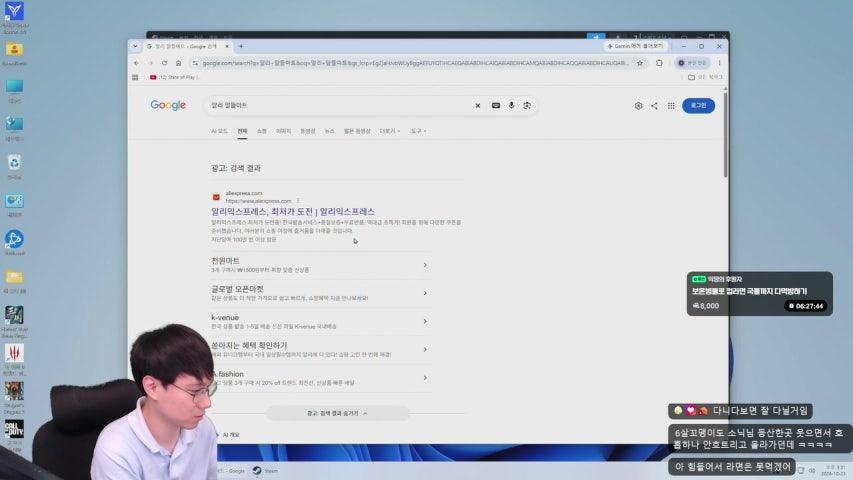Switch to the 뉴스 tab

click(330, 131)
